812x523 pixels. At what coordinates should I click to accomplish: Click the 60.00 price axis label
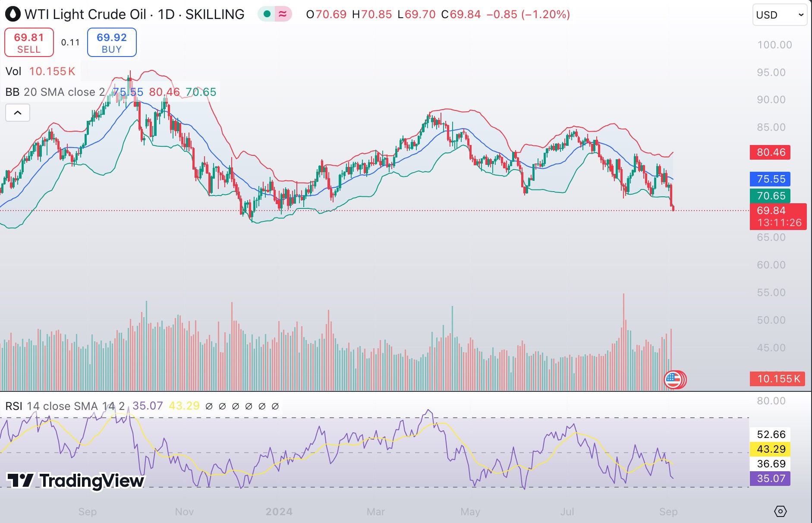771,265
